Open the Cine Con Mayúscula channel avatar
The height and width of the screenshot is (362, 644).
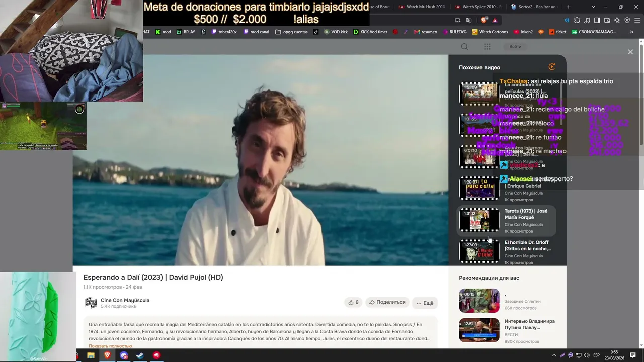tap(91, 302)
